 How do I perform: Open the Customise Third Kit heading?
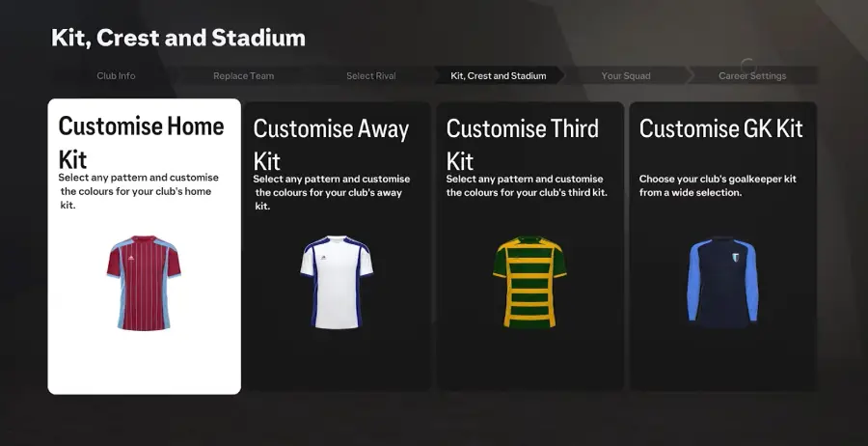(522, 144)
